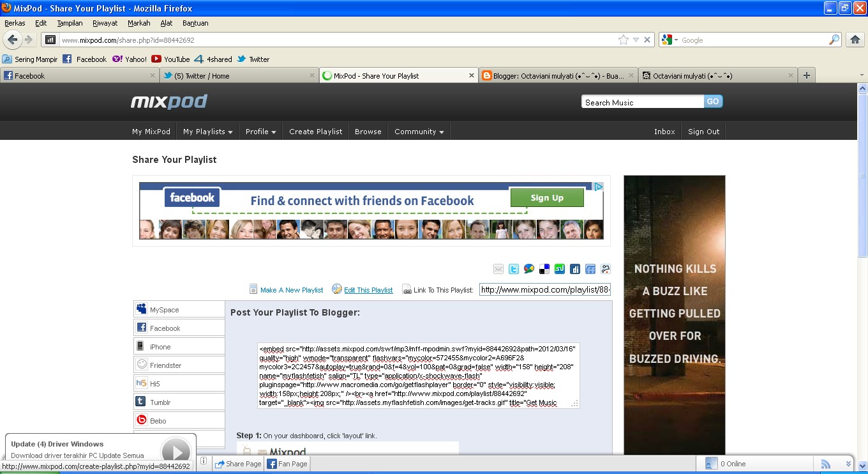The height and width of the screenshot is (474, 868).
Task: Open Create Playlist nav link
Action: 315,132
